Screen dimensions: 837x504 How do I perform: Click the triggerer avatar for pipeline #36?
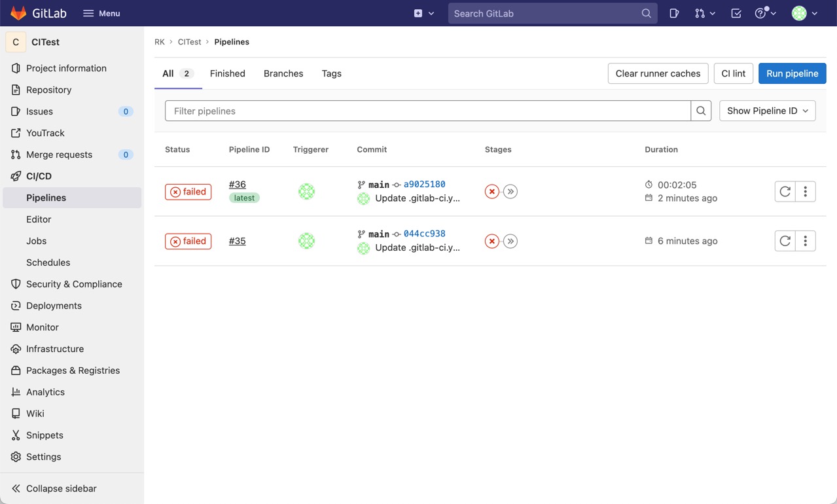click(307, 192)
